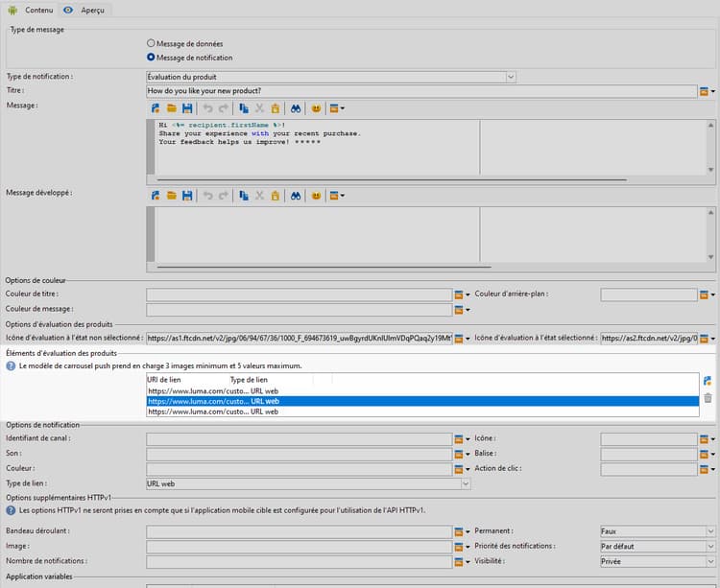This screenshot has height=588, width=720.
Task: Expand 'Type de lien' combo box
Action: (466, 484)
